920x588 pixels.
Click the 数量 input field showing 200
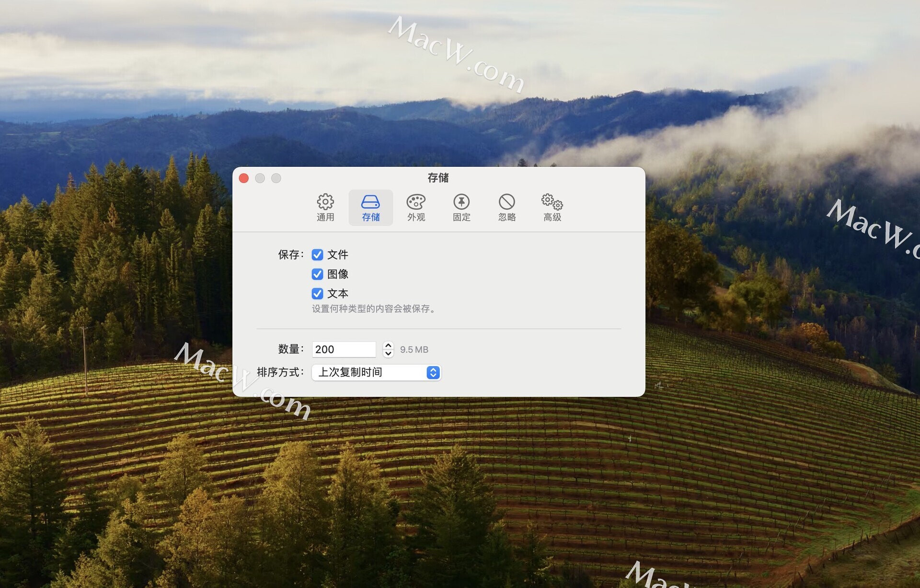(x=344, y=349)
